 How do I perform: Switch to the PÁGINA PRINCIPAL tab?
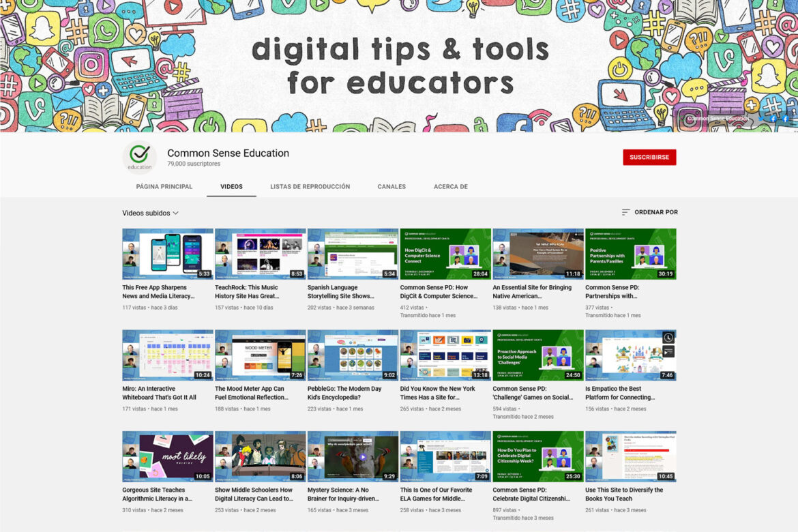pos(164,186)
